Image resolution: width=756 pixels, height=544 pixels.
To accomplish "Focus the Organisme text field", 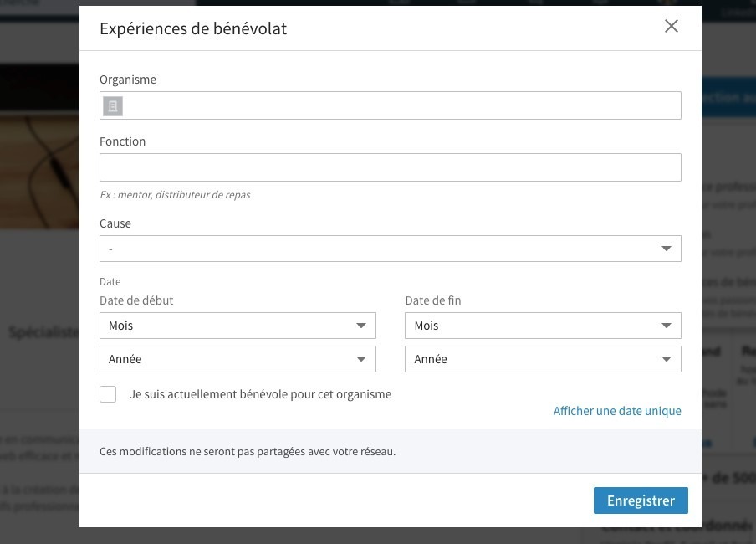I will click(x=401, y=105).
